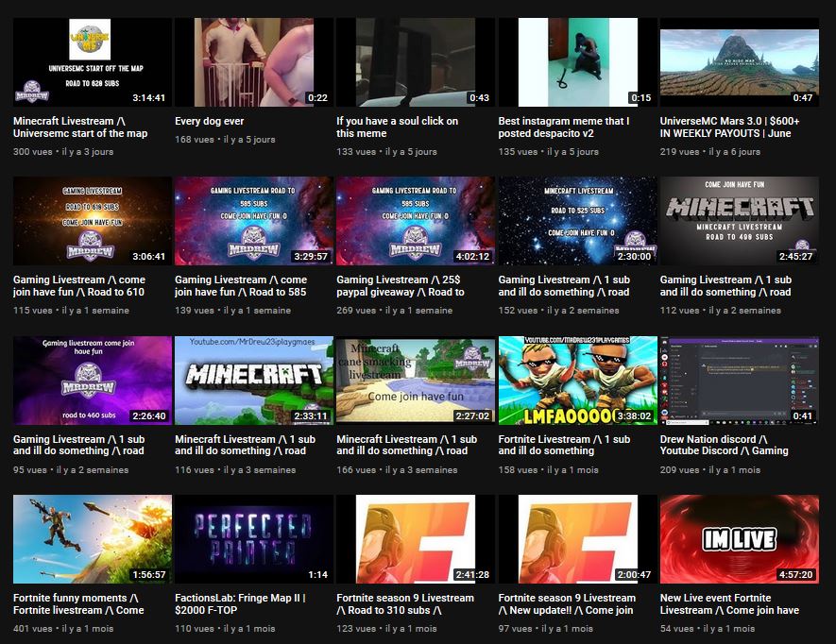Viewport: 836px width, 644px height.
Task: Open the UniverseMC Mars 3.0 mountain thumbnail
Action: [739, 62]
